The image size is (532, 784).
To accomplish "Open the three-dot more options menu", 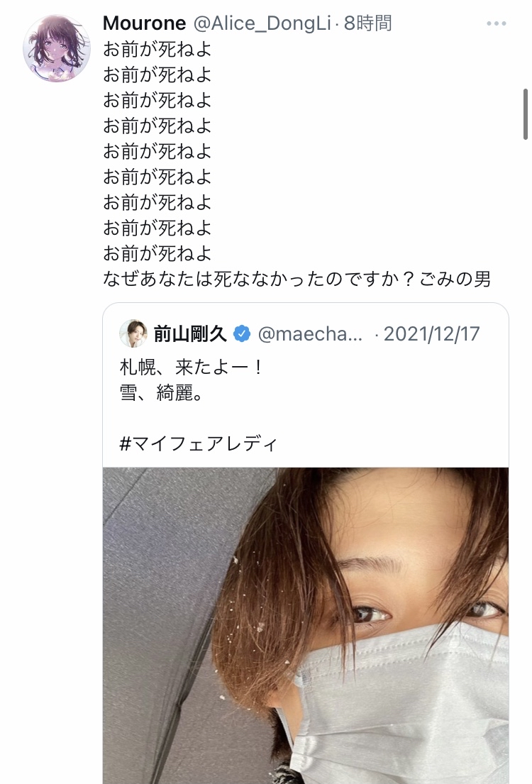I will point(497,23).
